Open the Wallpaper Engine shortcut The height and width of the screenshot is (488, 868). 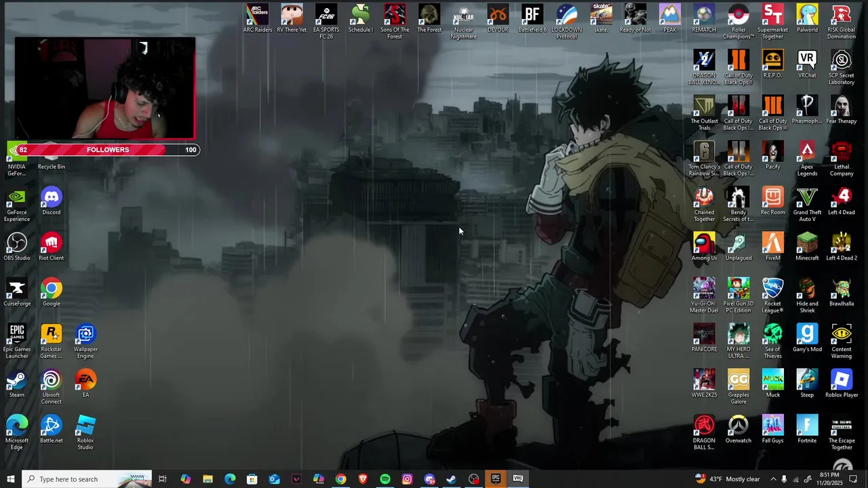pyautogui.click(x=85, y=340)
